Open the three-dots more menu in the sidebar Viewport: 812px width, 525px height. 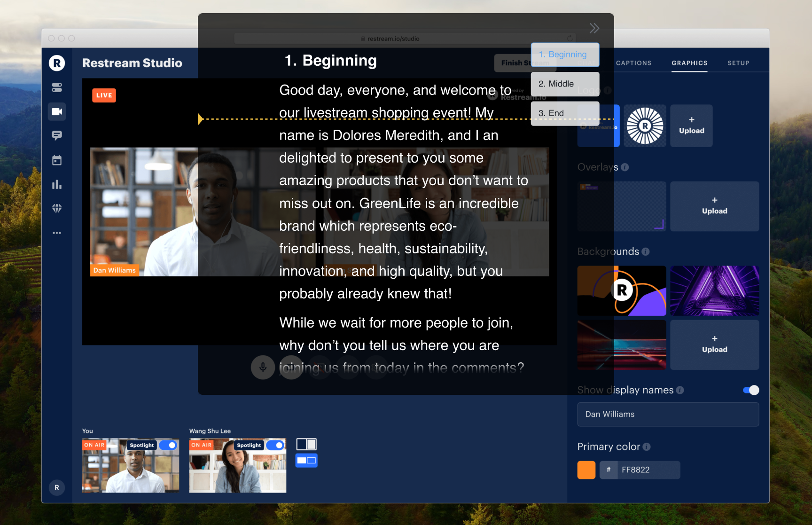coord(57,233)
